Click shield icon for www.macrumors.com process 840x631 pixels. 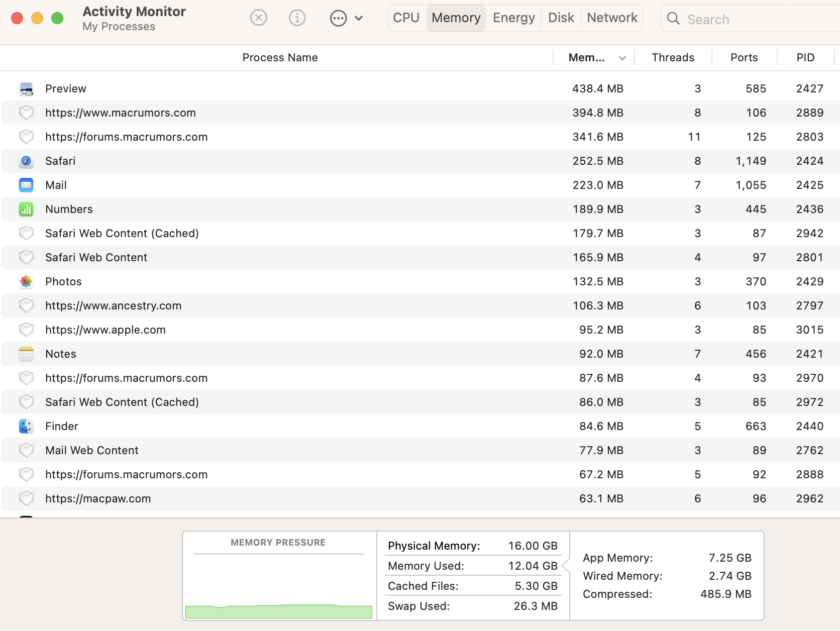tap(26, 113)
